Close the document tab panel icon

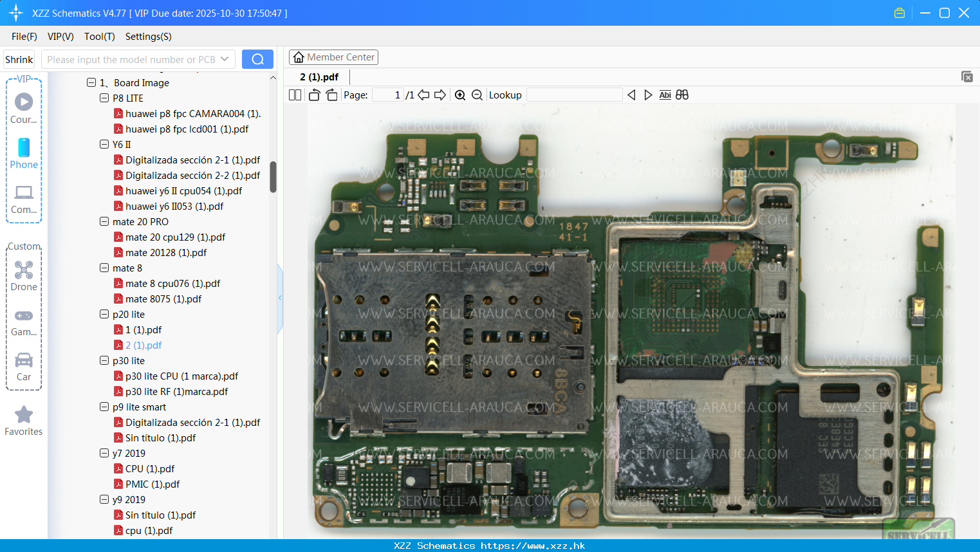(x=967, y=77)
